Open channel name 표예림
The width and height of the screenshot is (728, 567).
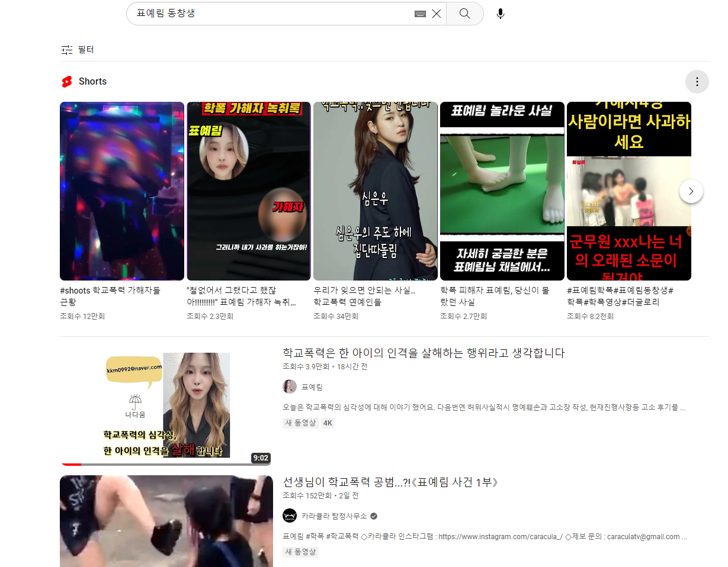coord(312,387)
